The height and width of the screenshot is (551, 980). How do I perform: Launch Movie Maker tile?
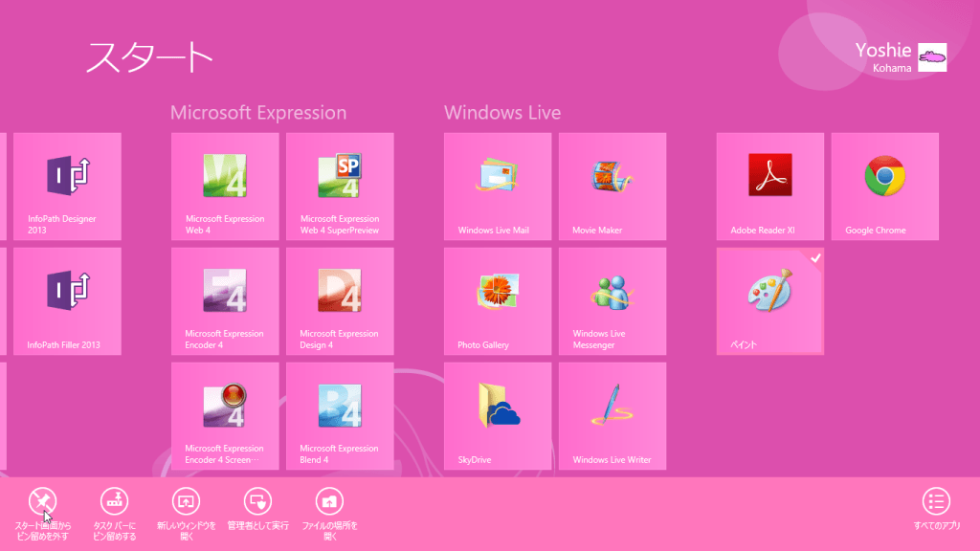(x=612, y=187)
